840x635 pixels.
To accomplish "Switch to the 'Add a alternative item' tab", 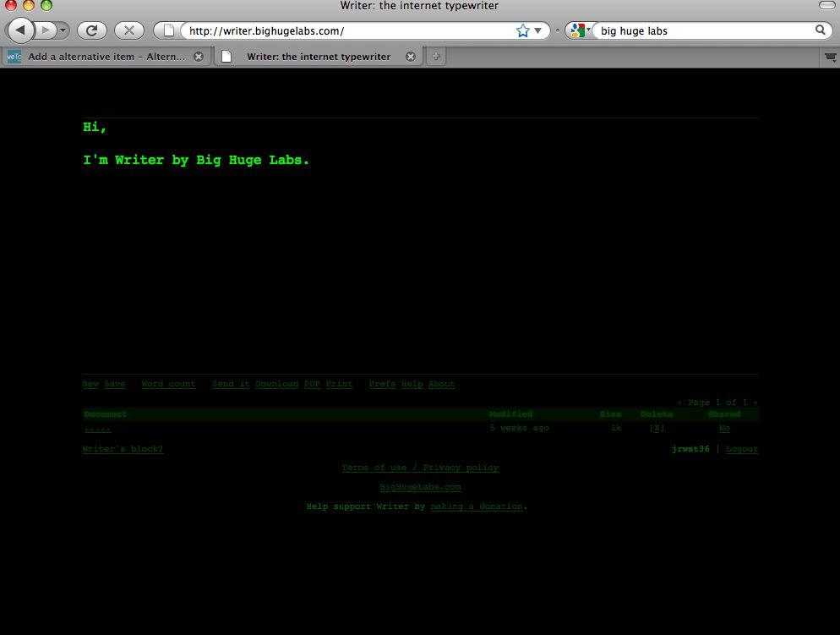I will (105, 57).
